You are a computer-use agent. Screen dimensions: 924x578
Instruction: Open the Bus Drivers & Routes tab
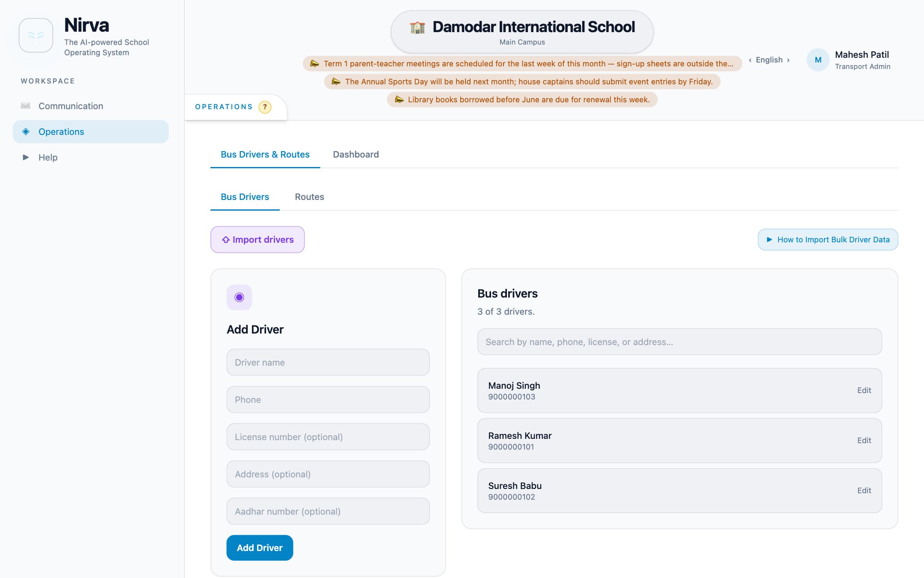coord(265,155)
